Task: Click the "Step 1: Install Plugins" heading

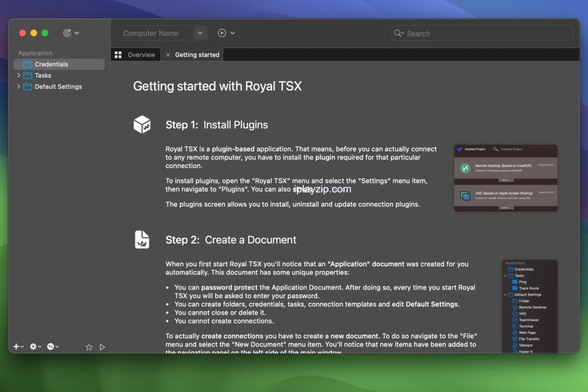Action: 216,125
